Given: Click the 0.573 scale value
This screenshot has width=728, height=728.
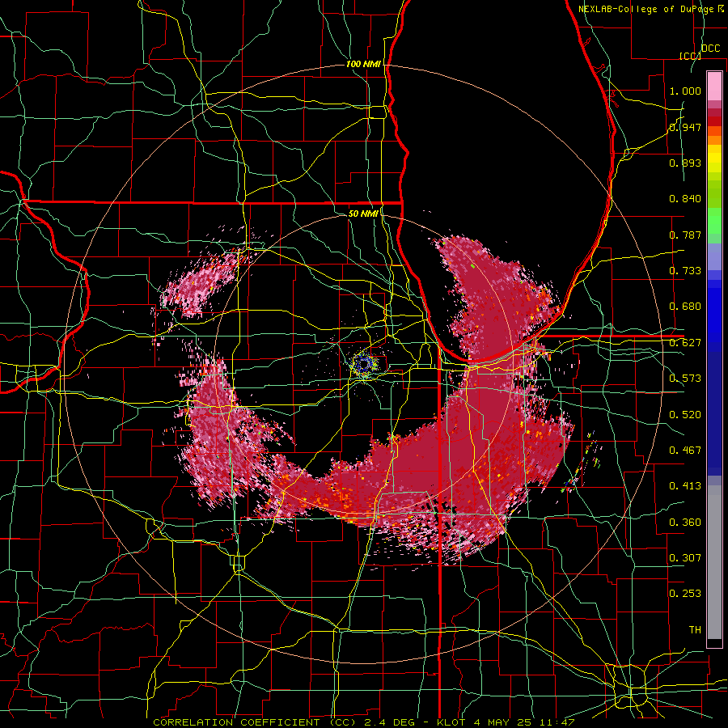Looking at the screenshot, I should pos(685,379).
